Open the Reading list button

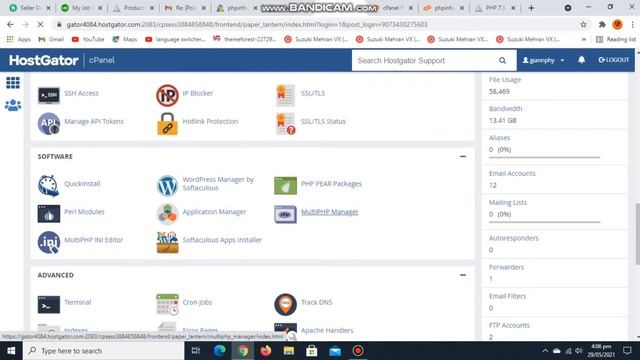coord(616,39)
